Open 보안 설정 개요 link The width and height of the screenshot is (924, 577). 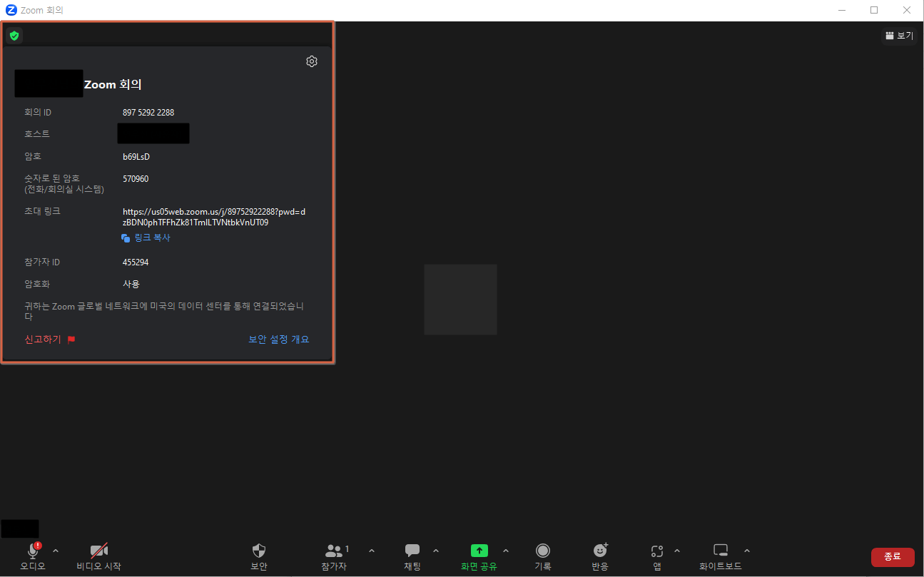coord(279,339)
